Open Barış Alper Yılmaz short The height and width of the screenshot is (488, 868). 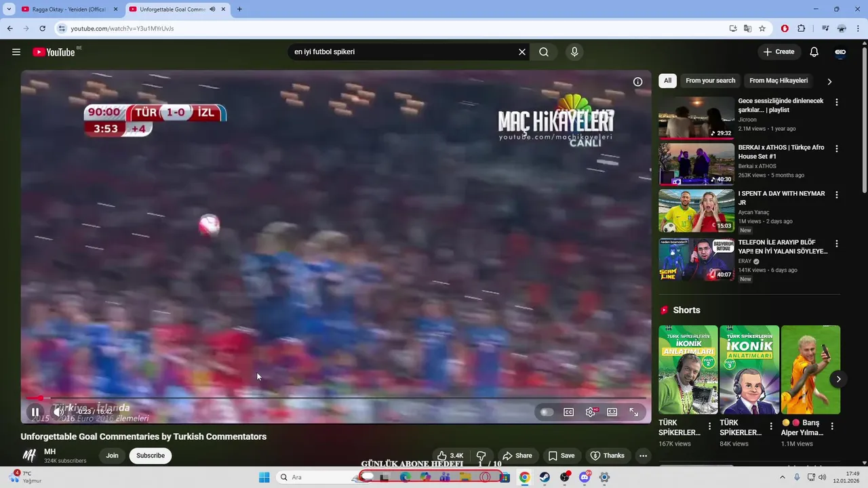click(x=810, y=369)
